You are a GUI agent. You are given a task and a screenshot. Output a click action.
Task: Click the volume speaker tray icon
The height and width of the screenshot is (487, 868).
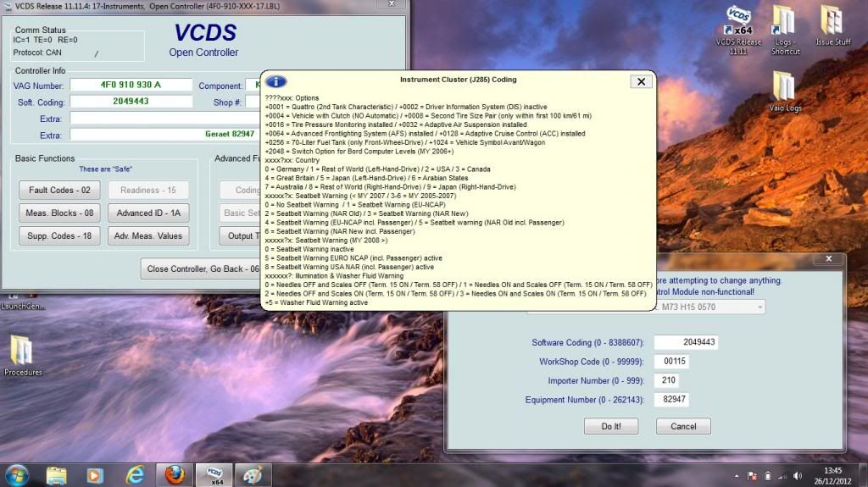[x=798, y=476]
